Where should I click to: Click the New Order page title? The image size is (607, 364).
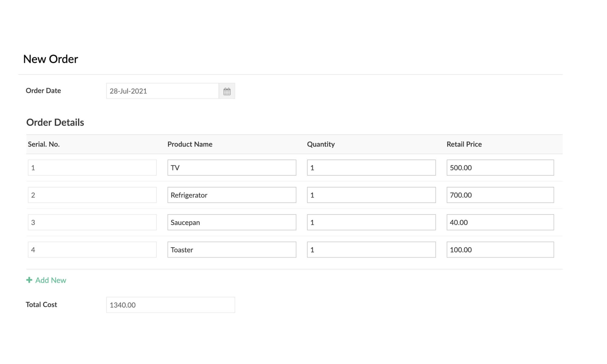coord(50,59)
